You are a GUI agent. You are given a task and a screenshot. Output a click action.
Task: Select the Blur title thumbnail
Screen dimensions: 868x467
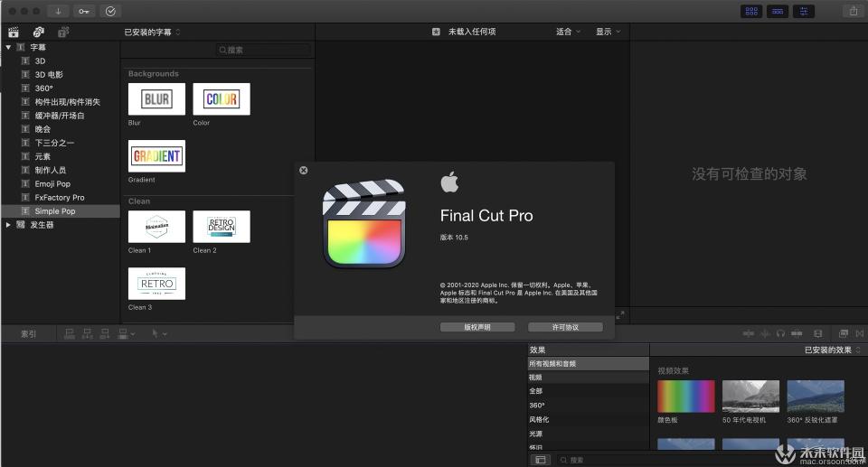click(x=156, y=99)
